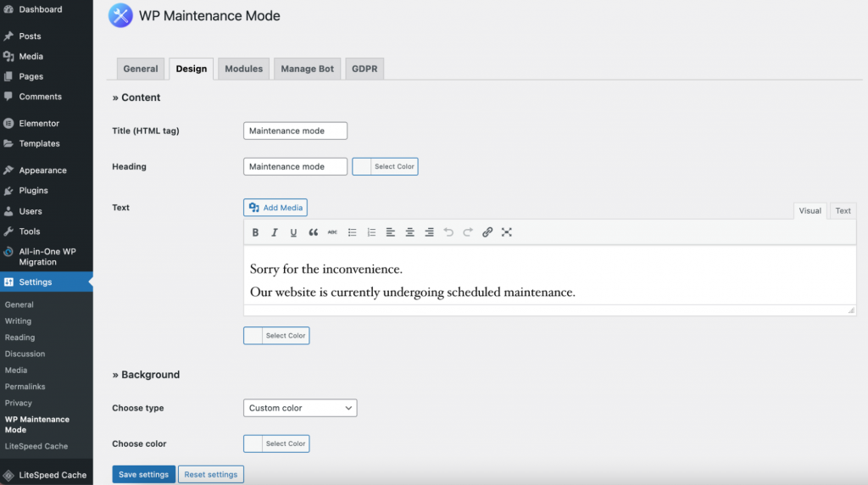
Task: Click the blockquote icon in the toolbar
Action: pyautogui.click(x=313, y=232)
